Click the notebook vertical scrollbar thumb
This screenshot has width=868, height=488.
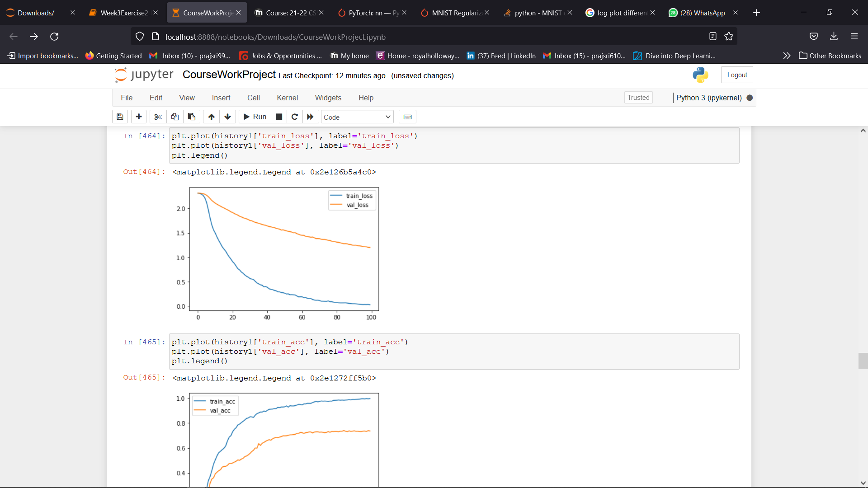coord(863,361)
